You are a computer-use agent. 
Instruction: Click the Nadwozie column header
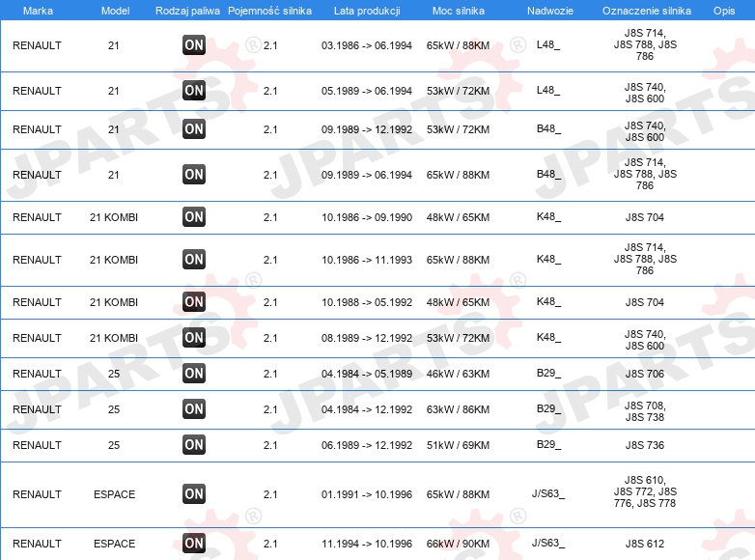(x=550, y=11)
